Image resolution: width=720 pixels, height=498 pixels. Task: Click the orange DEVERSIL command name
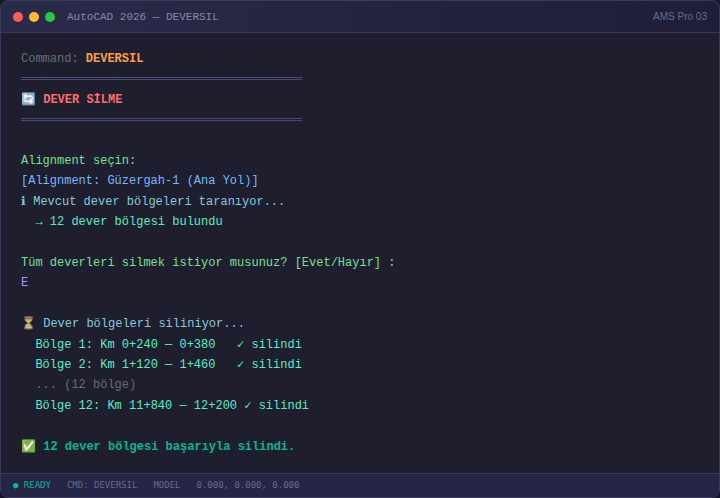pyautogui.click(x=114, y=58)
